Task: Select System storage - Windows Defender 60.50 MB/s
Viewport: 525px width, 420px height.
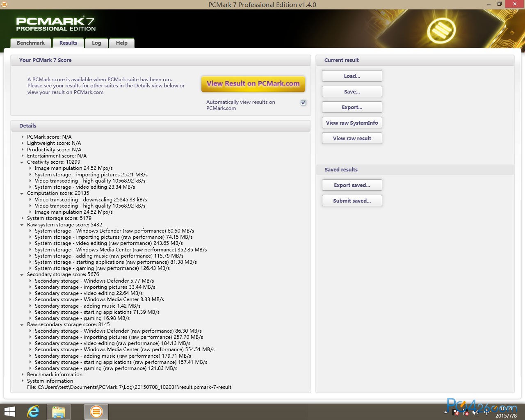Action: click(x=114, y=231)
